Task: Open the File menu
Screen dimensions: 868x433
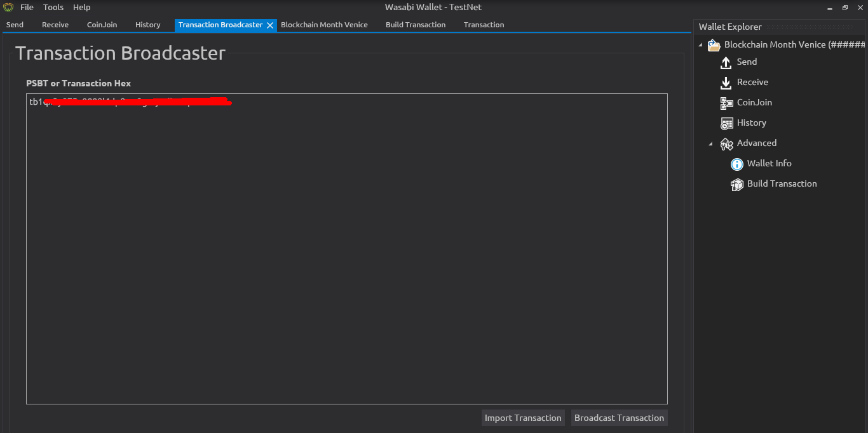Action: (27, 8)
